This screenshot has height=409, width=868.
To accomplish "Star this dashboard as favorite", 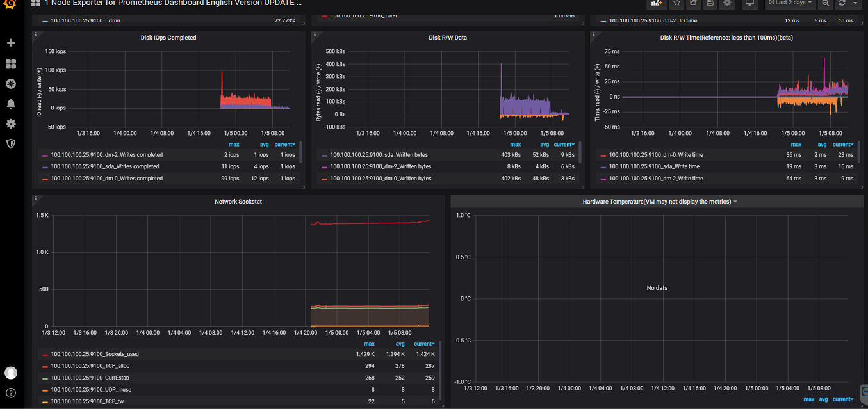I will [x=676, y=4].
